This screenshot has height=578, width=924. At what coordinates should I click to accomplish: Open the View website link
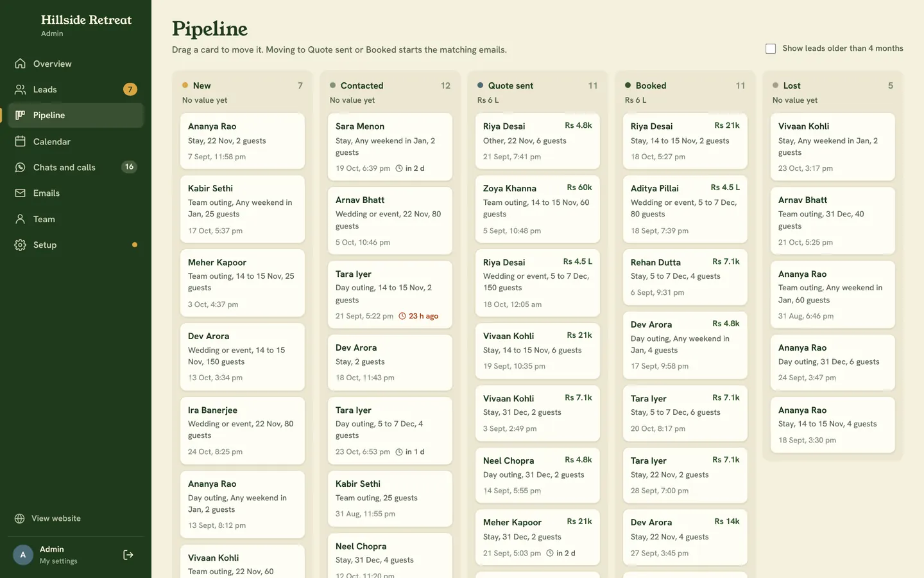[x=76, y=518]
